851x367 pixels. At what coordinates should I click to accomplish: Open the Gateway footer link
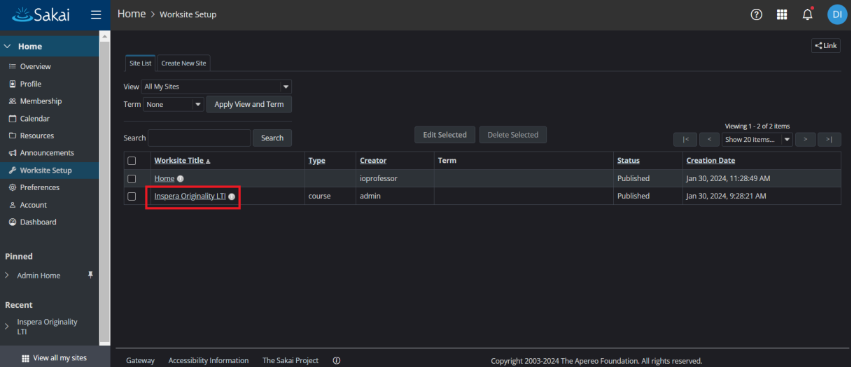pyautogui.click(x=140, y=360)
